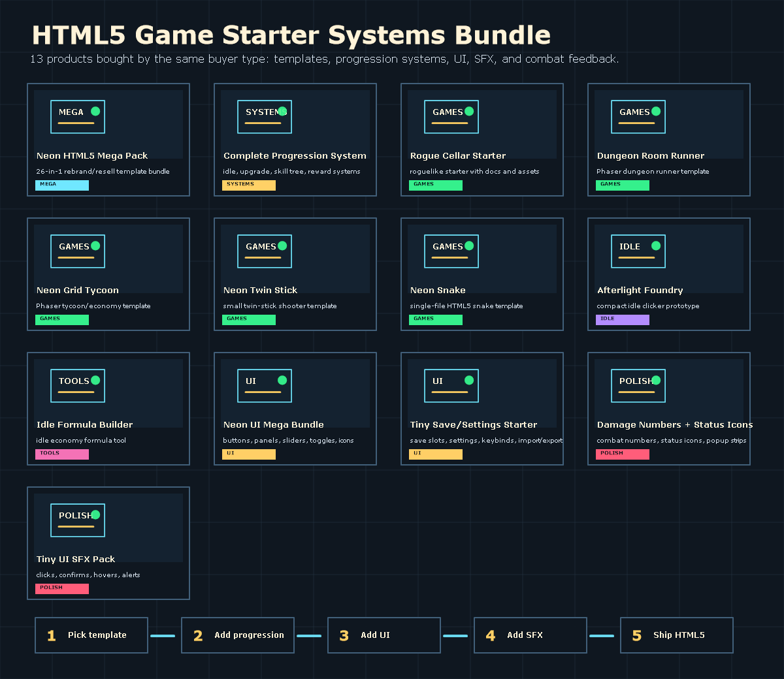784x679 pixels.
Task: Open the Damage Numbers + Status Icons title
Action: click(x=675, y=425)
